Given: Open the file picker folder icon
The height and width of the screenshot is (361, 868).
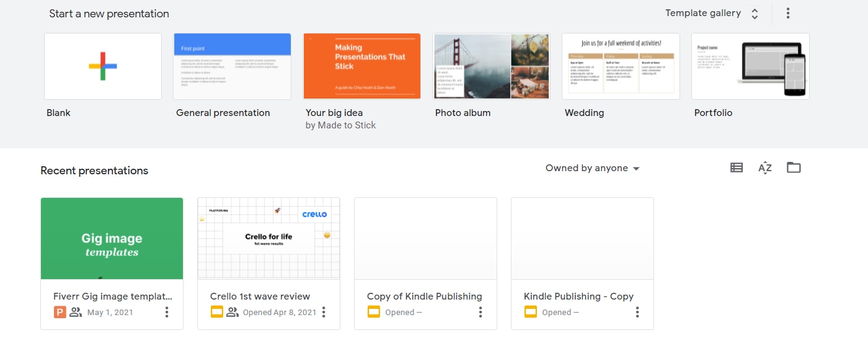Looking at the screenshot, I should click(794, 167).
